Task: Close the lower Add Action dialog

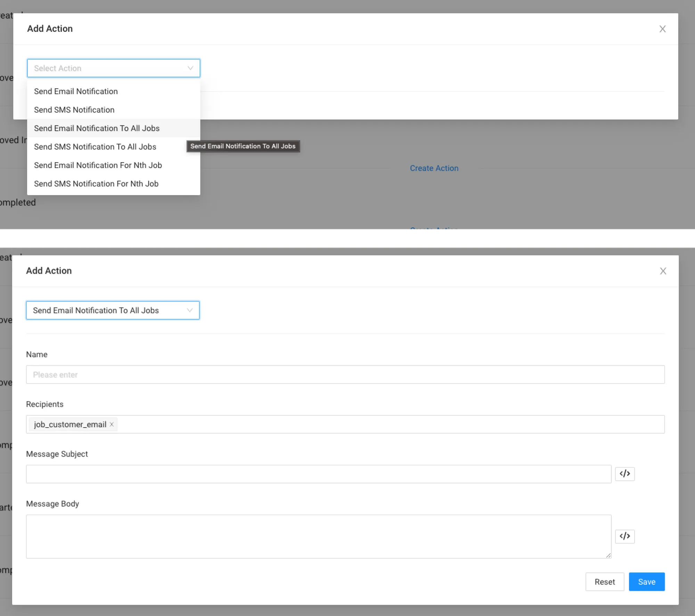Action: 663,271
